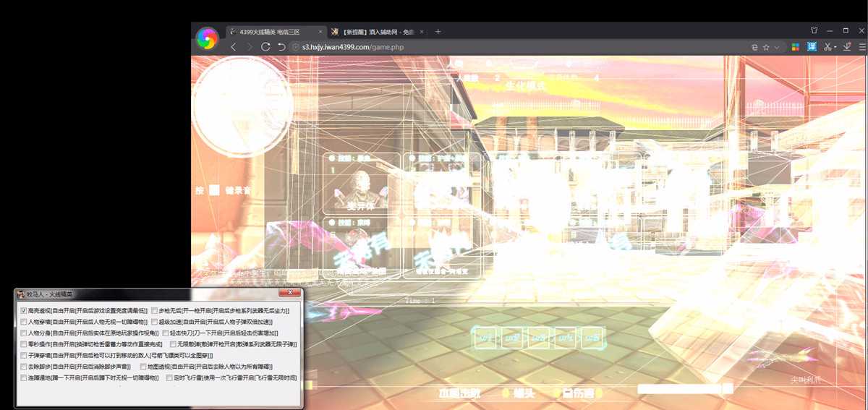Open site security info shield icon
The height and width of the screenshot is (410, 868).
click(295, 47)
